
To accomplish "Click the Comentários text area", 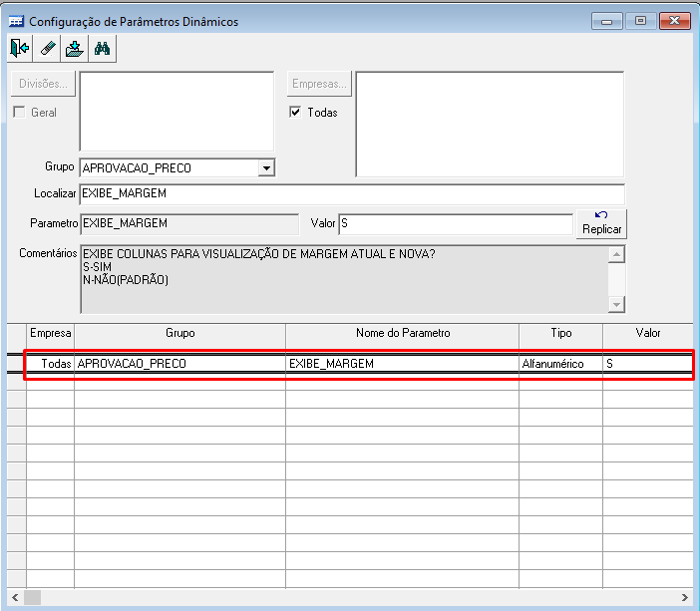I will (344, 279).
